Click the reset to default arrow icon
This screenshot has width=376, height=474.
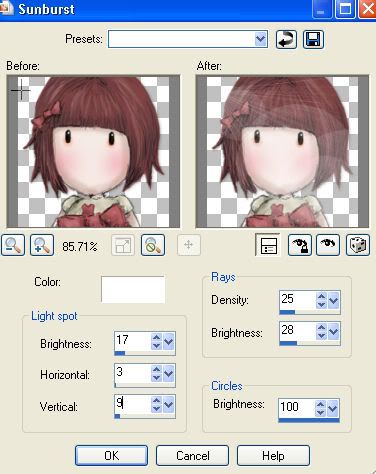pyautogui.click(x=286, y=40)
